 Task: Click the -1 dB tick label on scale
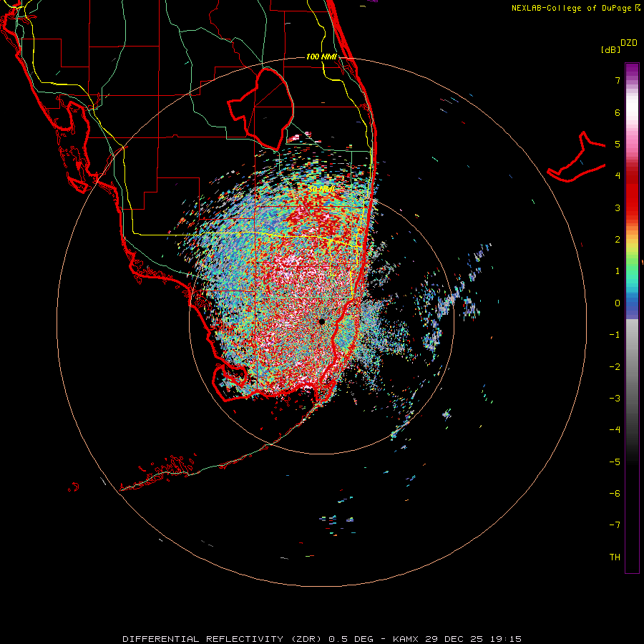[x=615, y=335]
